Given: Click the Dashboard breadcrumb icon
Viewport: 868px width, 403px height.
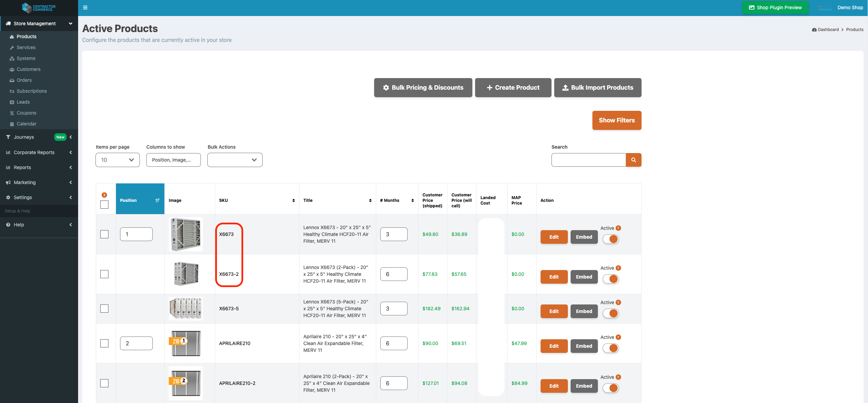Looking at the screenshot, I should pos(814,30).
